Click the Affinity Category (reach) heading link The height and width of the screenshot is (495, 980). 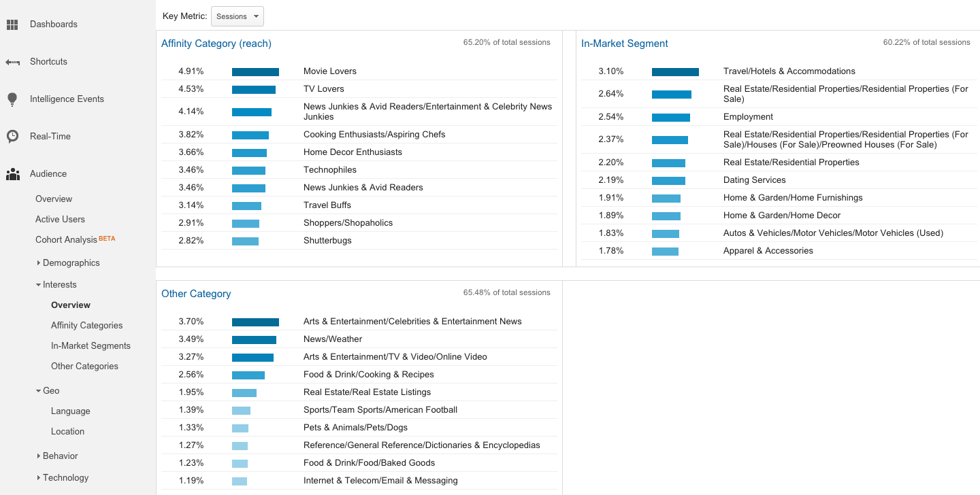[x=216, y=44]
